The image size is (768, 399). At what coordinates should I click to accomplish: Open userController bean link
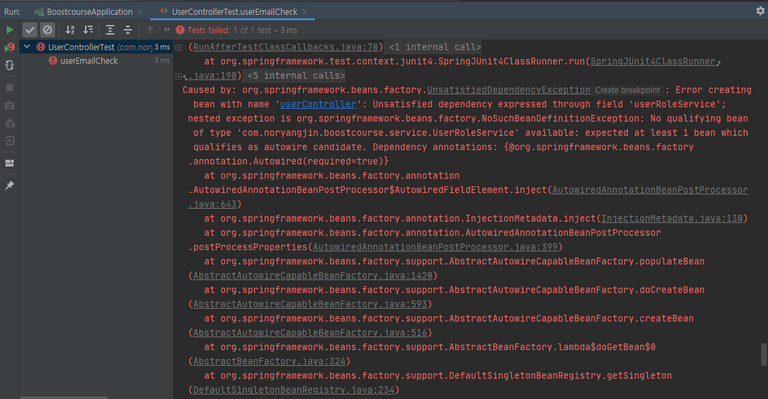(318, 104)
